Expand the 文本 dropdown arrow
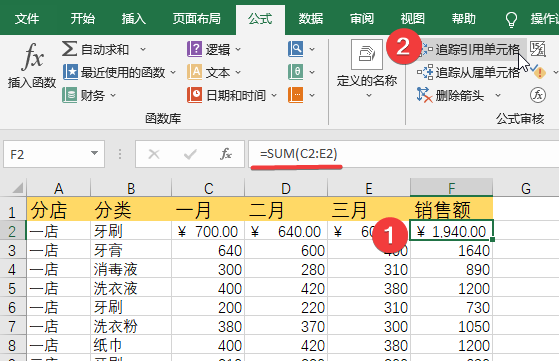Viewport: 559px width, 361px height. point(238,72)
